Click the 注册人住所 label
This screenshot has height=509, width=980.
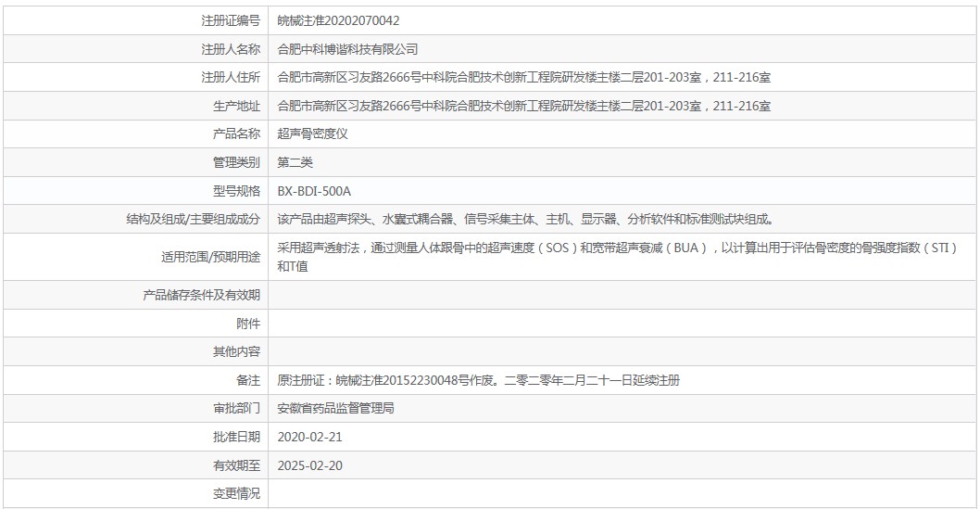[x=231, y=78]
